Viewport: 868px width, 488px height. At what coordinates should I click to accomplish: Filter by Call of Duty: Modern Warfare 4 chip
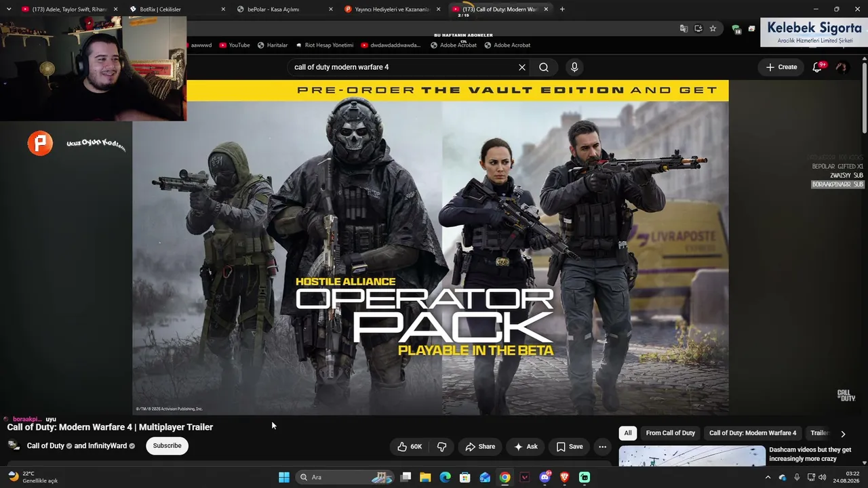point(753,433)
